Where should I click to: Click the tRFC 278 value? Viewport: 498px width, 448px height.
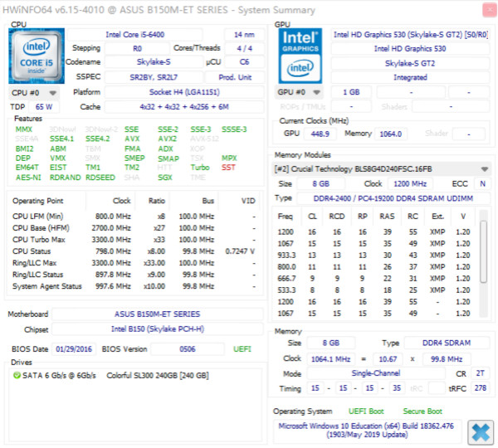(481, 388)
